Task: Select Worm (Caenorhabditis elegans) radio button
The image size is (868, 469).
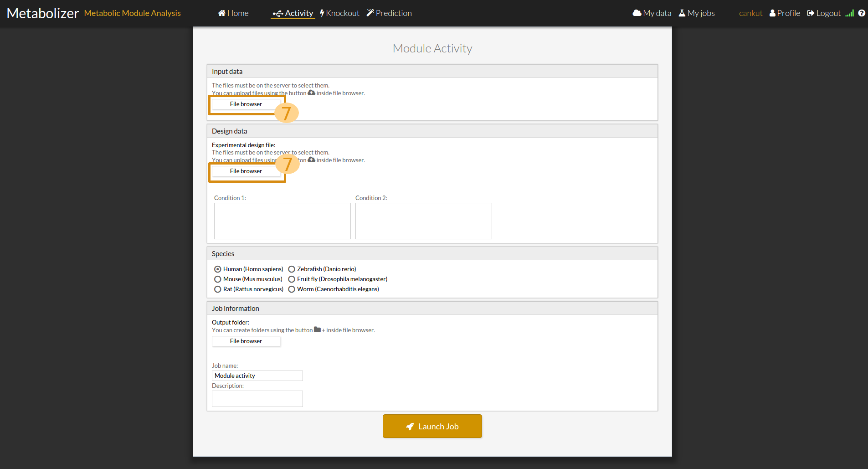Action: [x=292, y=289]
